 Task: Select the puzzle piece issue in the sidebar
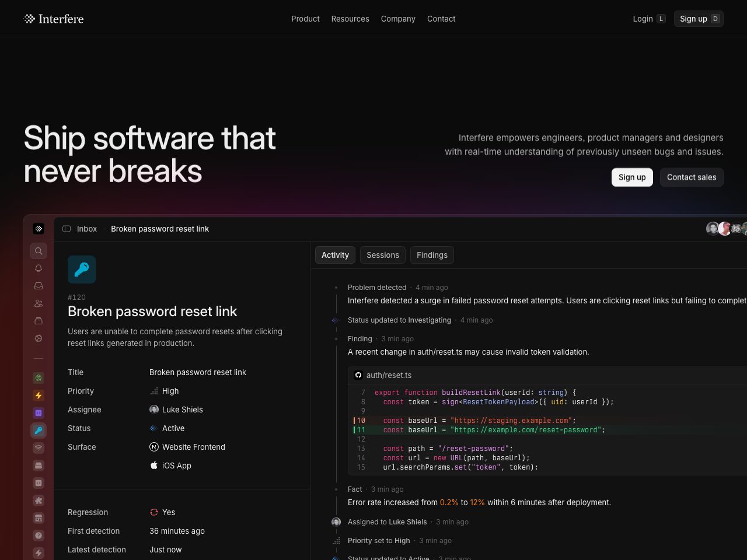coord(39,501)
